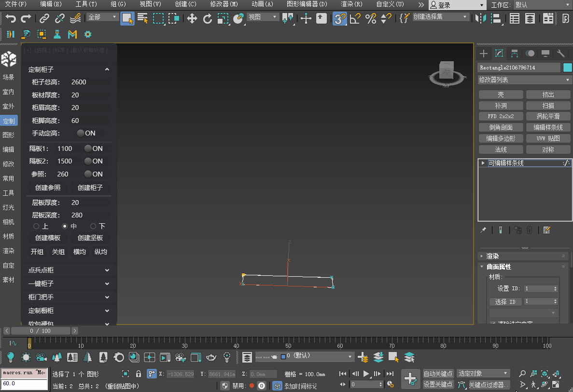Viewport: 573px width, 392px height.
Task: Click the 0 / 100 time slider
Action: (41, 331)
